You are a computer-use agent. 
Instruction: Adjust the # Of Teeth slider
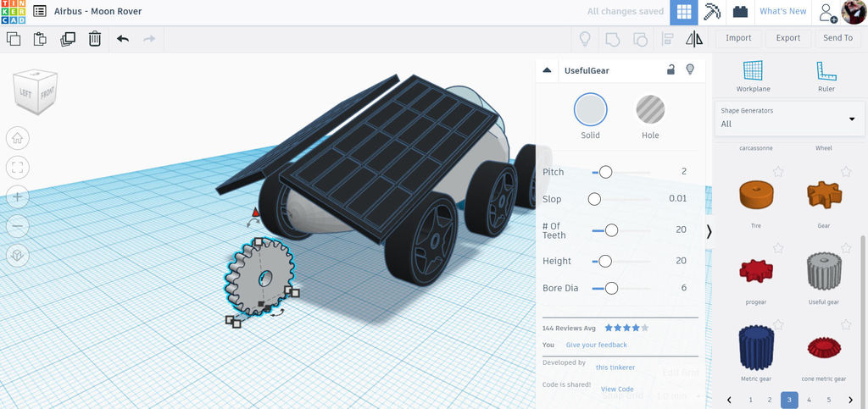611,230
